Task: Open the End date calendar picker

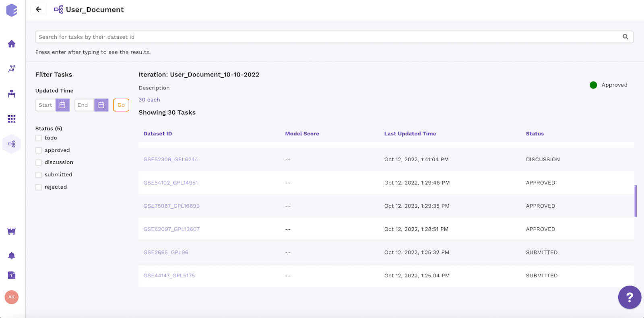Action: [x=101, y=105]
